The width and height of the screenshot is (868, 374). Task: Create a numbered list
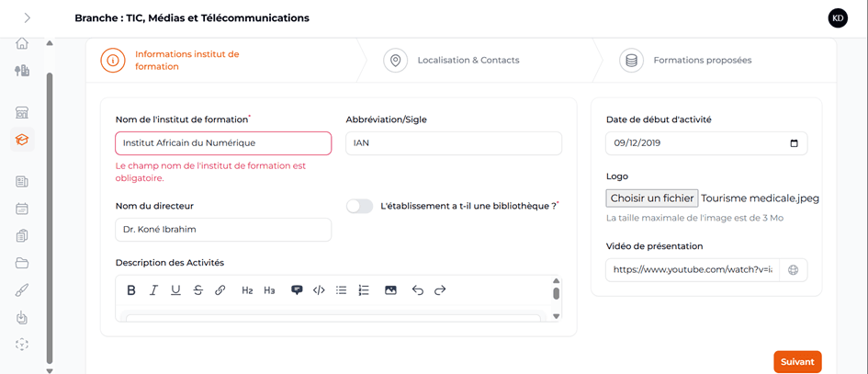coord(364,289)
